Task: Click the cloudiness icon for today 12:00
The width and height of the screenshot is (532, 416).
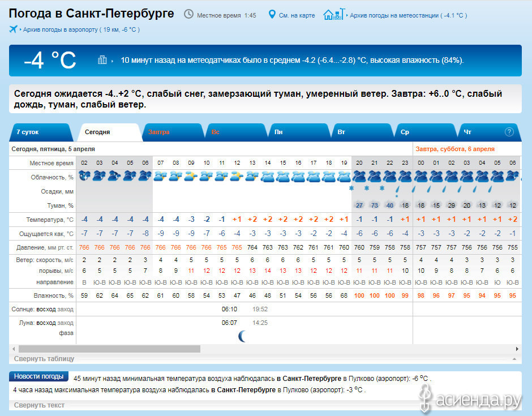Action: (237, 176)
